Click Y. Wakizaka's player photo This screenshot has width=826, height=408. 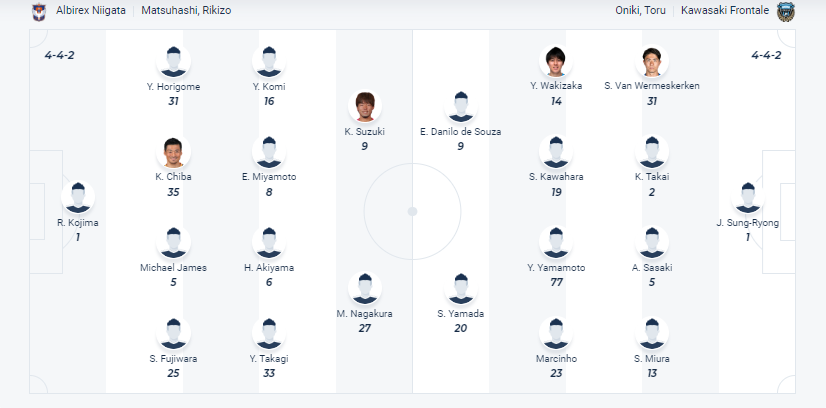pos(556,62)
